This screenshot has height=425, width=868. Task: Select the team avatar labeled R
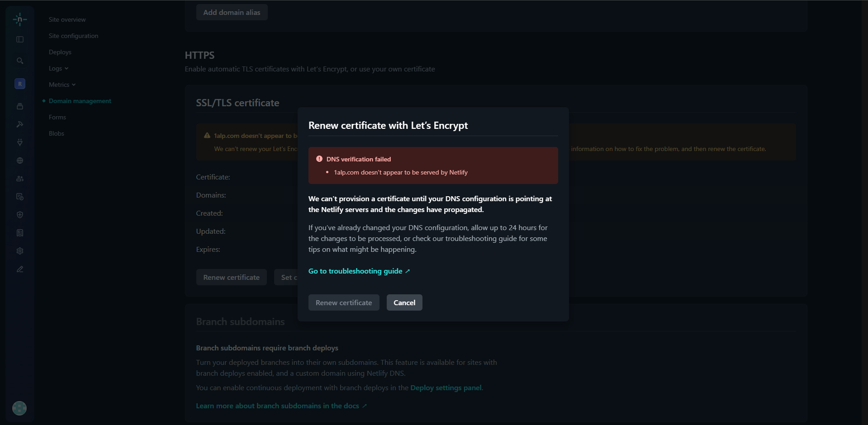(20, 84)
